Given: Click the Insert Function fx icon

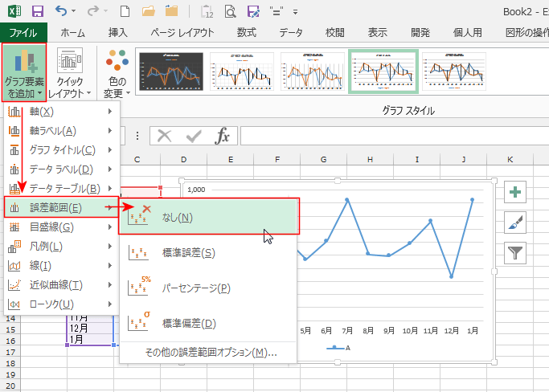Looking at the screenshot, I should coord(222,136).
